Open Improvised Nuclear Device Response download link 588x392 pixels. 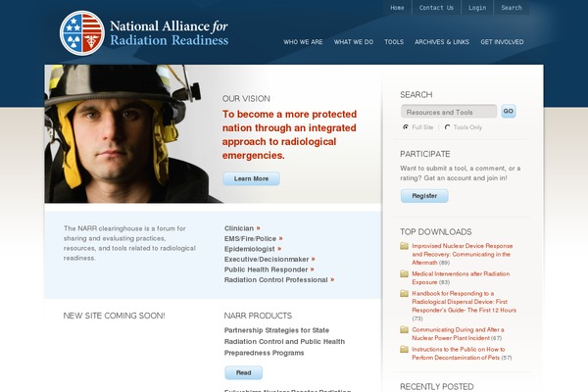[x=462, y=255]
